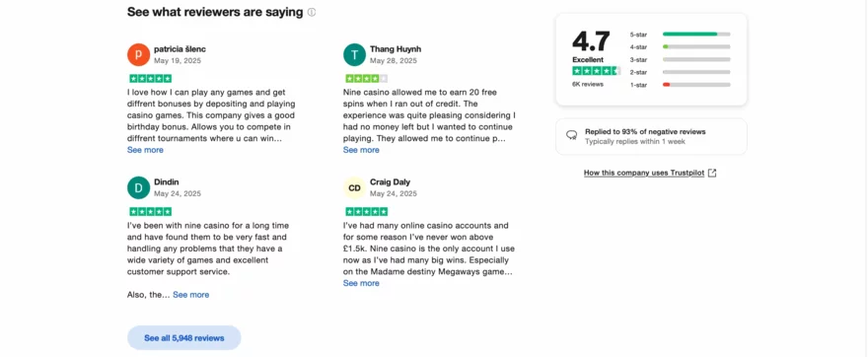The image size is (868, 357).
Task: Expand Dindin's review with See more
Action: point(191,295)
